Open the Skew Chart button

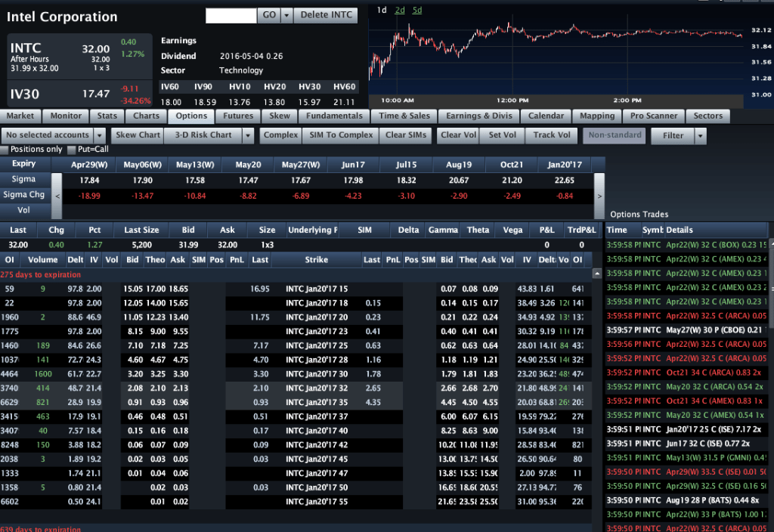pos(138,135)
